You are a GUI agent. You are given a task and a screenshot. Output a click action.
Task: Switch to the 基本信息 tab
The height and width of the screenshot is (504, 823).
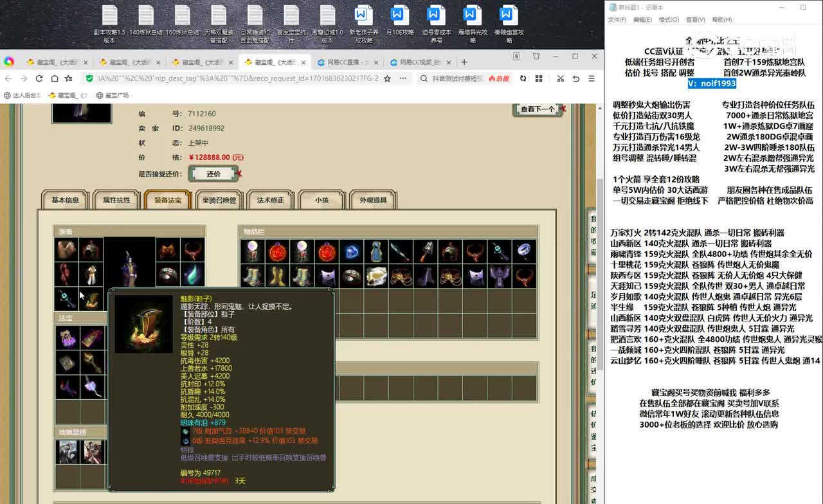point(65,200)
